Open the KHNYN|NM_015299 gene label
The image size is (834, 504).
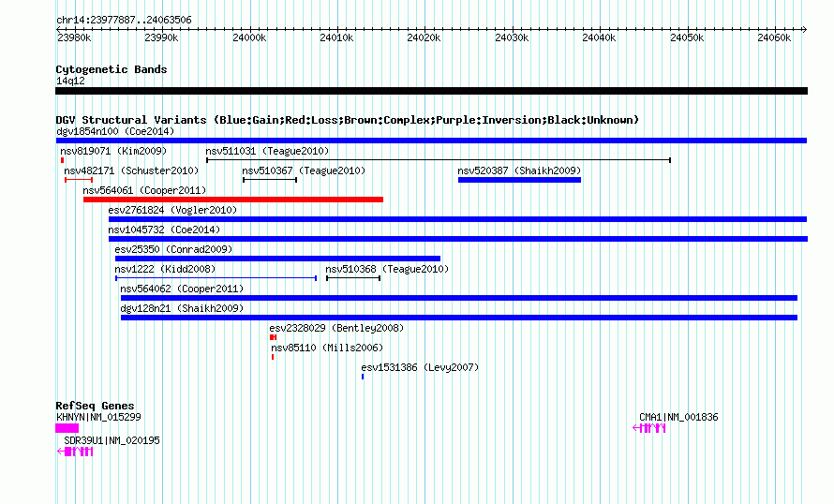tap(99, 417)
